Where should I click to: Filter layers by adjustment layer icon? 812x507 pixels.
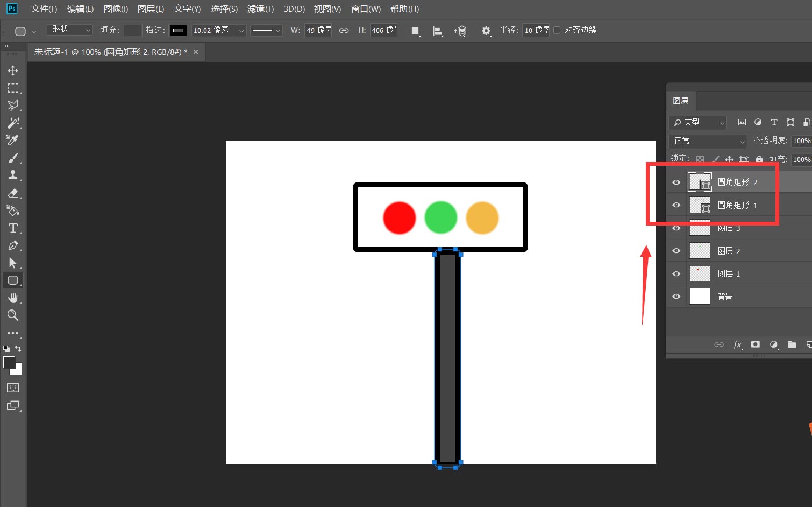click(758, 122)
